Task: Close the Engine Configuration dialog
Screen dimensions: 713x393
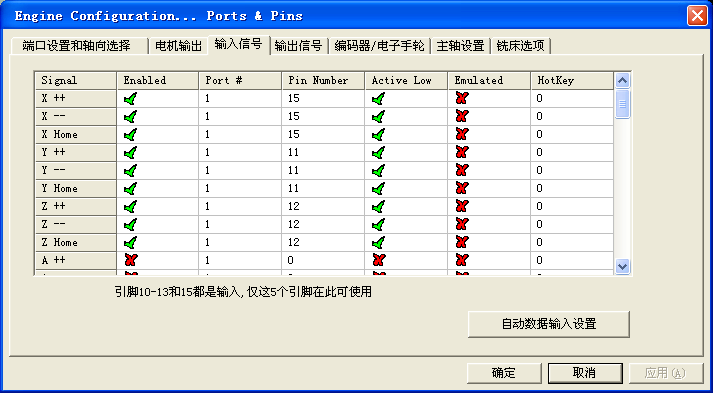Action: pos(697,17)
